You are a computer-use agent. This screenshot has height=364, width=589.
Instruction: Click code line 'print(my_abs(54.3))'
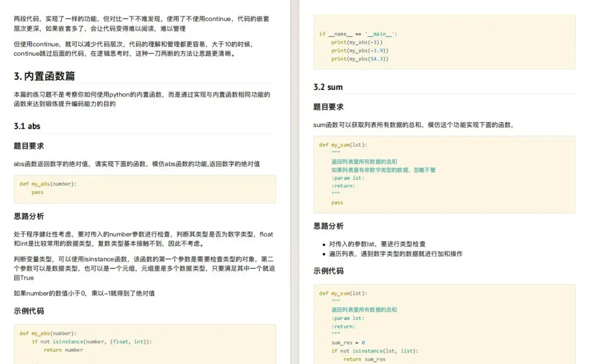[360, 59]
